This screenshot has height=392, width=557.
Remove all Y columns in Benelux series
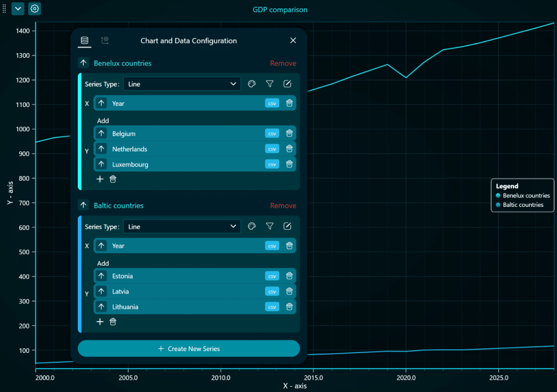113,179
